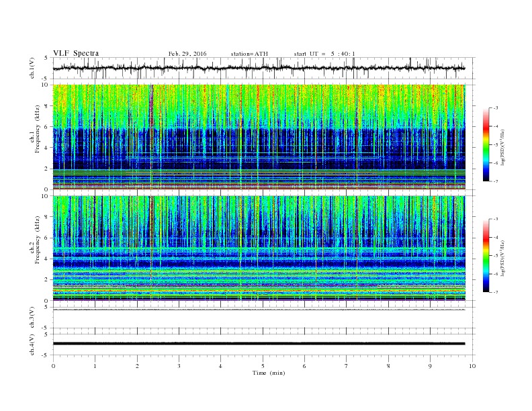The height and width of the screenshot is (411, 532).
Task: Click tick label "10" on the Time axis
Action: pos(472,366)
